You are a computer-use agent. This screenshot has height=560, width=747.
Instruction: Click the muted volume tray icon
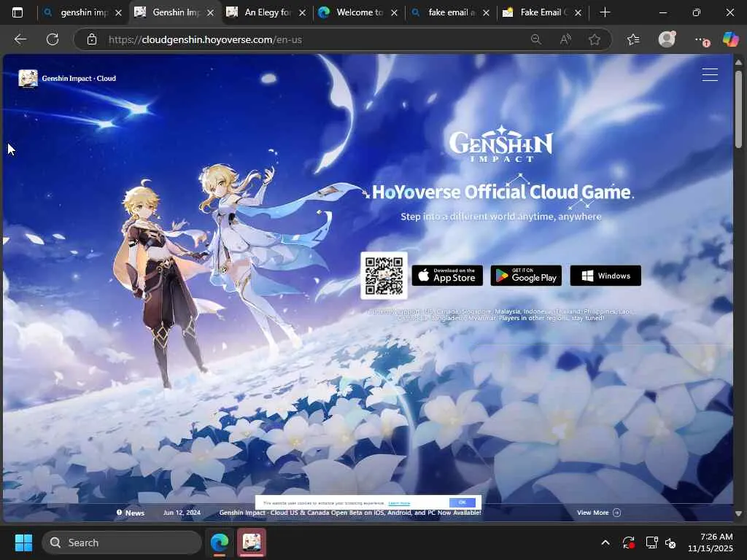[x=670, y=542]
